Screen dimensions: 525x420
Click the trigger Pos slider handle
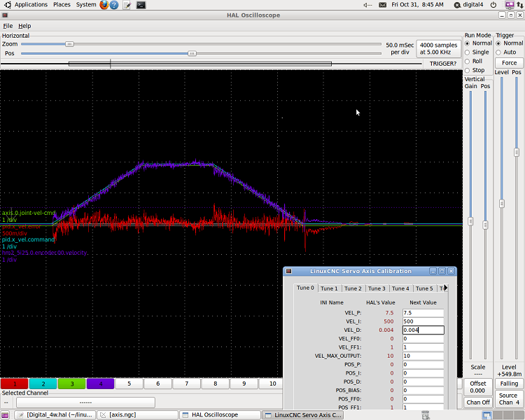coord(517,152)
